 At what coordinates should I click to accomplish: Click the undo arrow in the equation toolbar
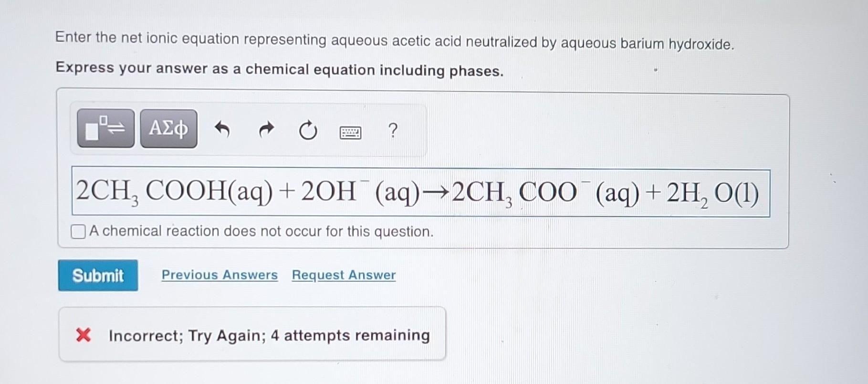click(223, 129)
